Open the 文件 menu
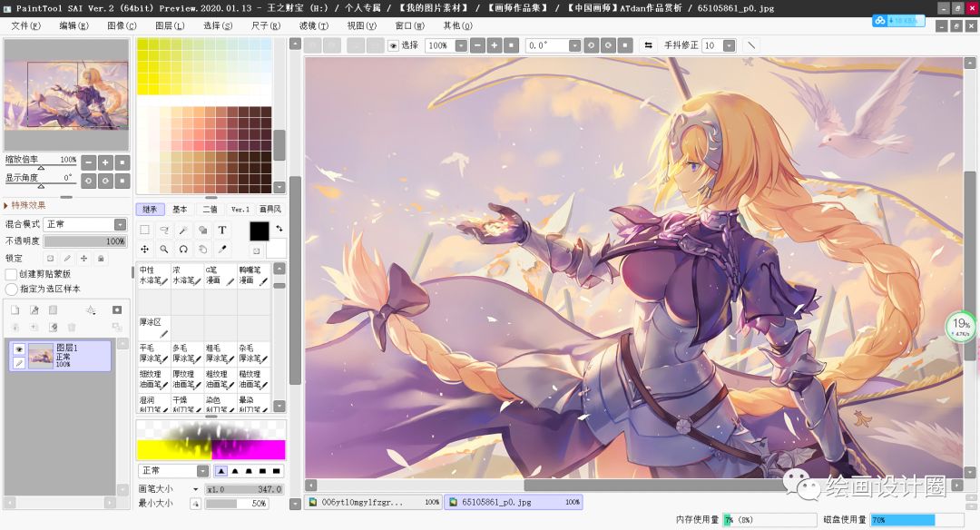 point(25,25)
